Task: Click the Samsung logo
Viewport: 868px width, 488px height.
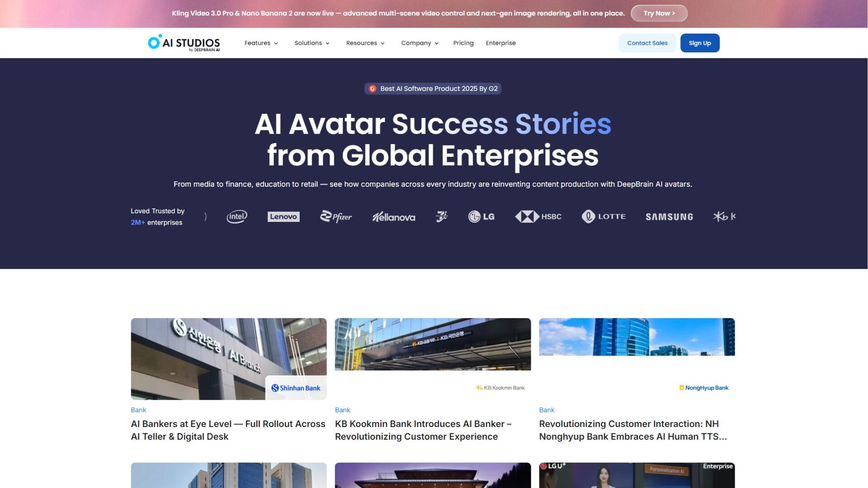Action: [670, 217]
